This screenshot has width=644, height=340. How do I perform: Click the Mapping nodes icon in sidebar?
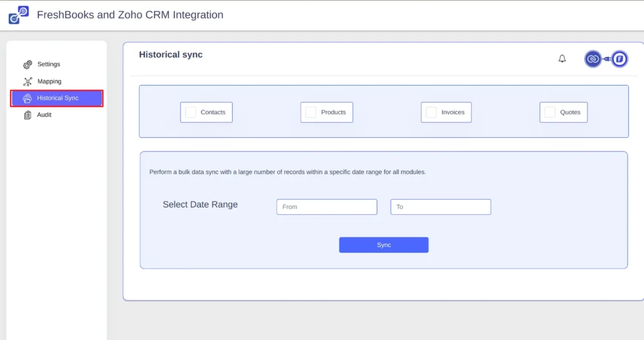(28, 81)
